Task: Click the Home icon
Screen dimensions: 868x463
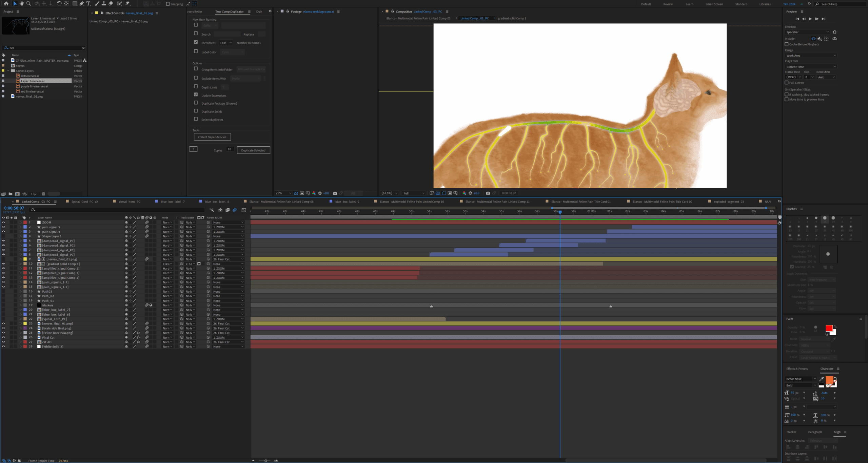Action: 6,3
